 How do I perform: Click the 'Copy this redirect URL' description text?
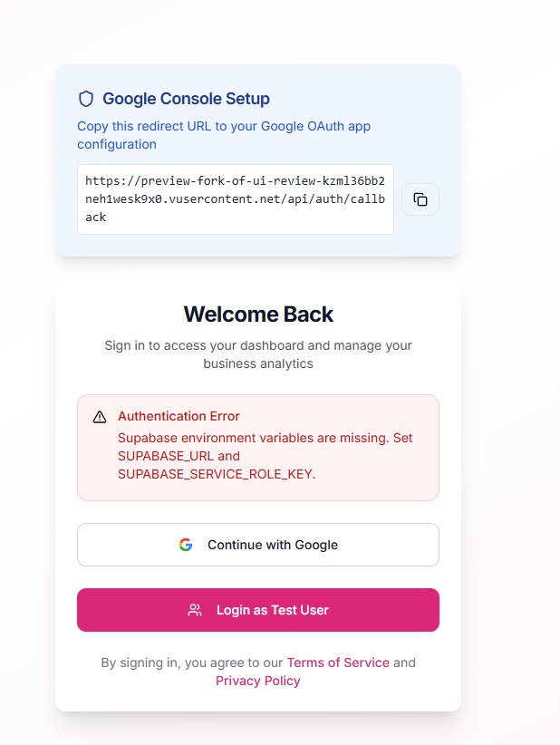224,135
